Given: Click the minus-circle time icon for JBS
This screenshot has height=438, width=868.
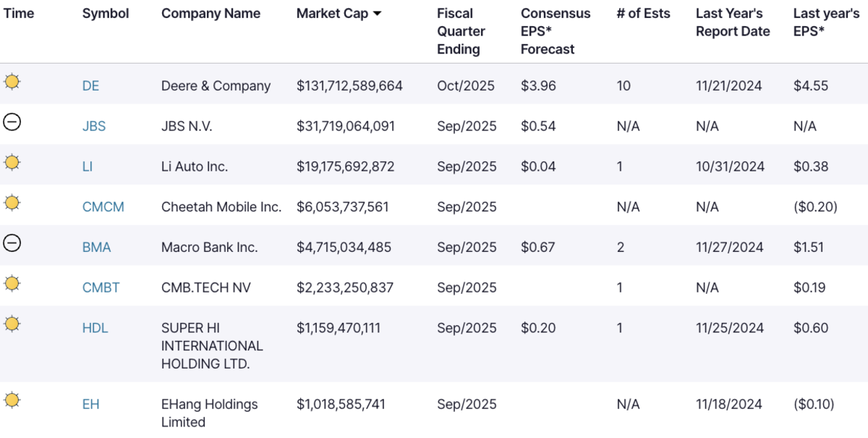Looking at the screenshot, I should point(12,122).
